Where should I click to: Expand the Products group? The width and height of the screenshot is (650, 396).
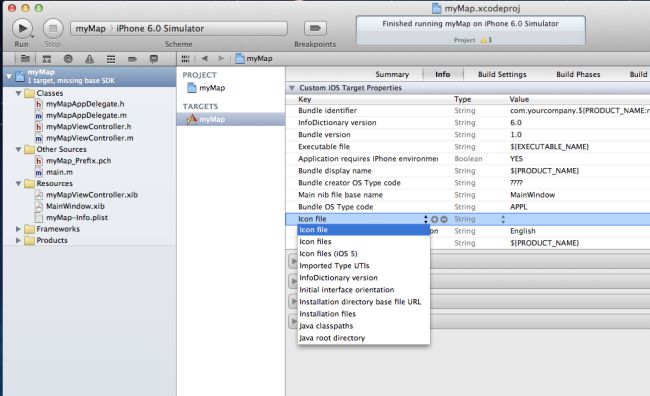(x=18, y=240)
